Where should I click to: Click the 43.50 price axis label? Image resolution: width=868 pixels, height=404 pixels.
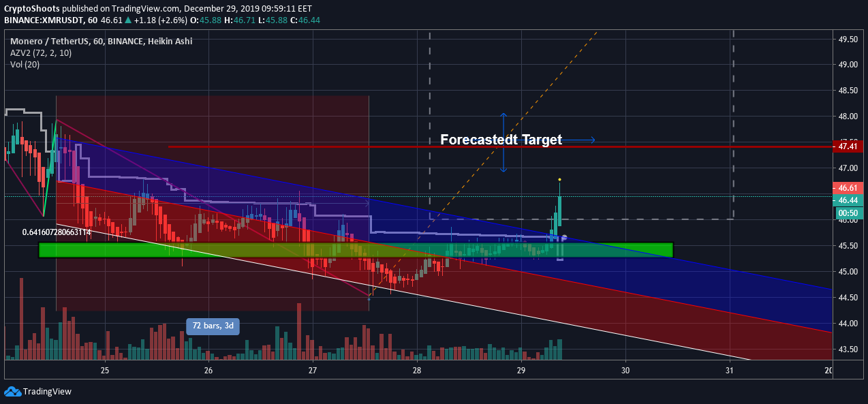pos(848,349)
